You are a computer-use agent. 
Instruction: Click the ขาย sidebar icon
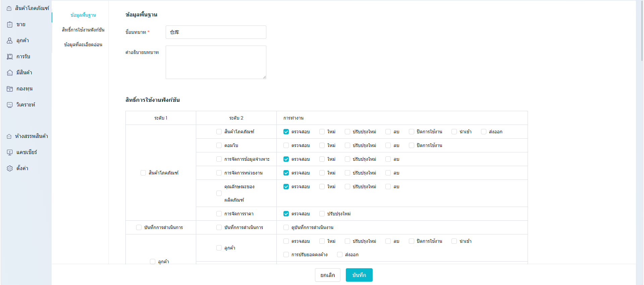pyautogui.click(x=10, y=24)
